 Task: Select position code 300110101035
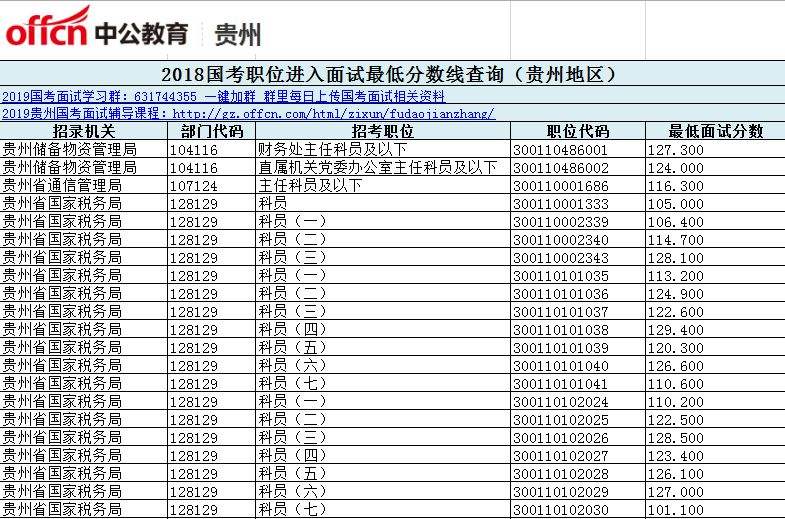pos(578,275)
